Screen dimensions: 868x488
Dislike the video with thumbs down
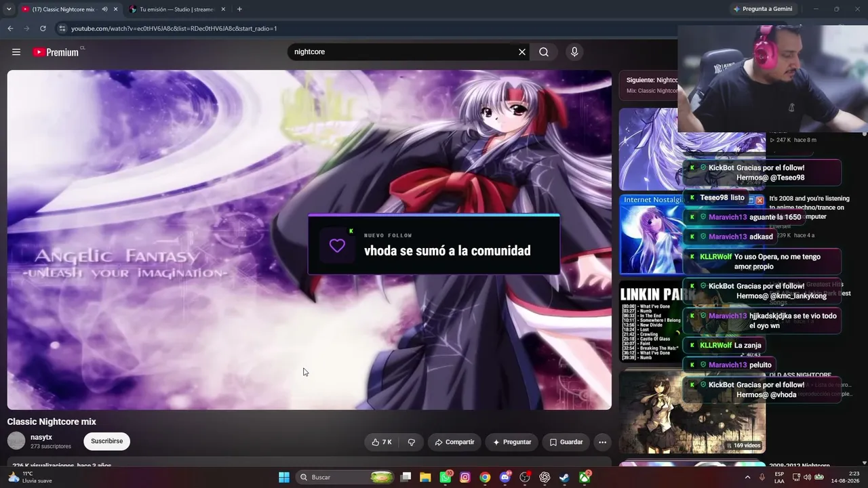tap(411, 442)
